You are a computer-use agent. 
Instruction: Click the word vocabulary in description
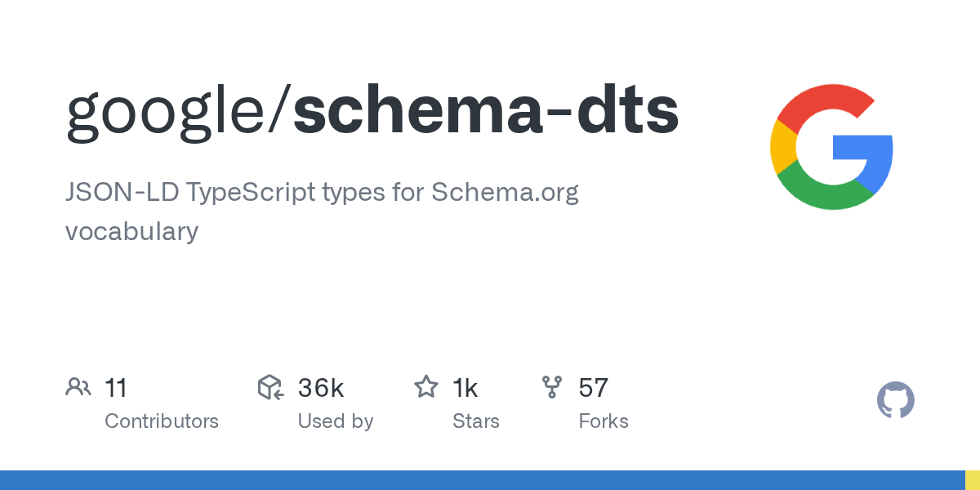click(131, 231)
